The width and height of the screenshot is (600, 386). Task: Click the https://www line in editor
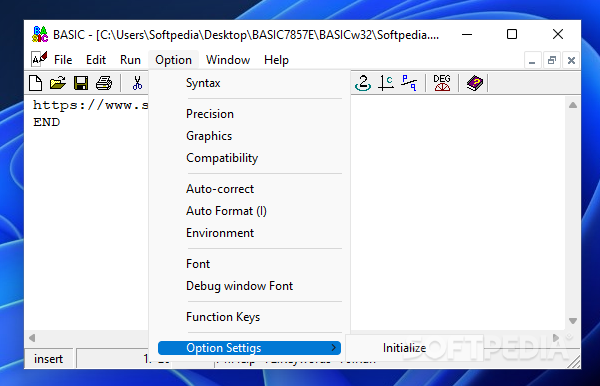pos(90,105)
